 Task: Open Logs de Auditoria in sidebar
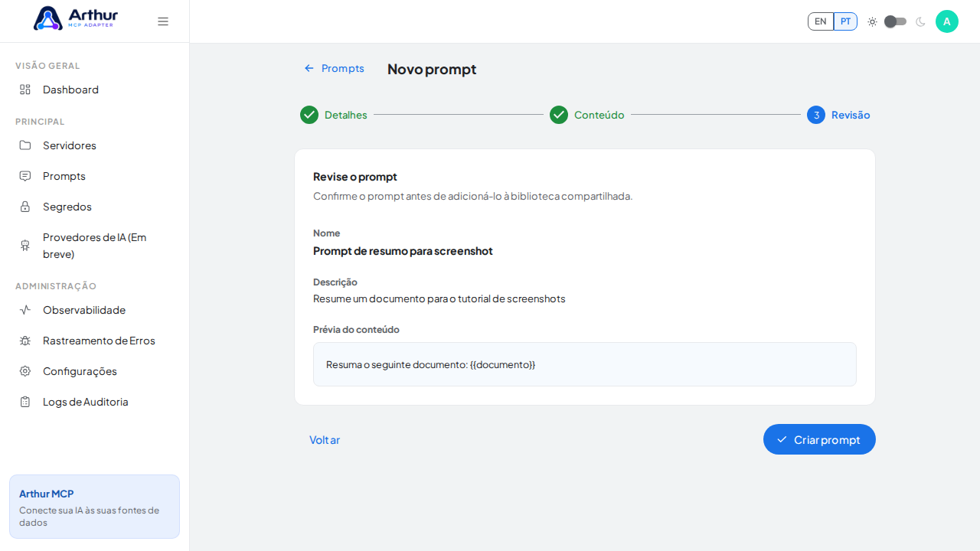(94, 402)
